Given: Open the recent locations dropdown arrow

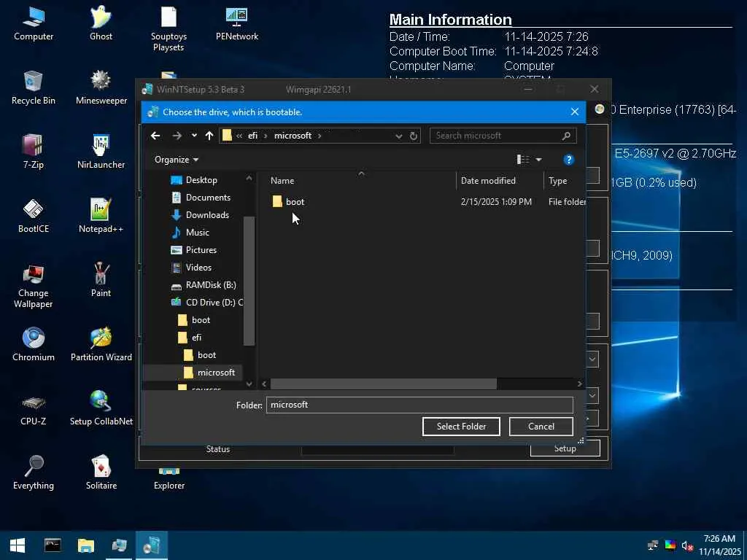Looking at the screenshot, I should (194, 136).
